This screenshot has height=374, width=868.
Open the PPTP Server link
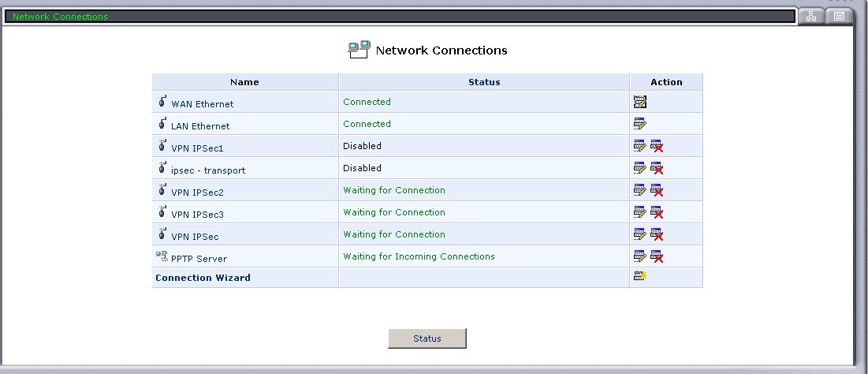(198, 259)
